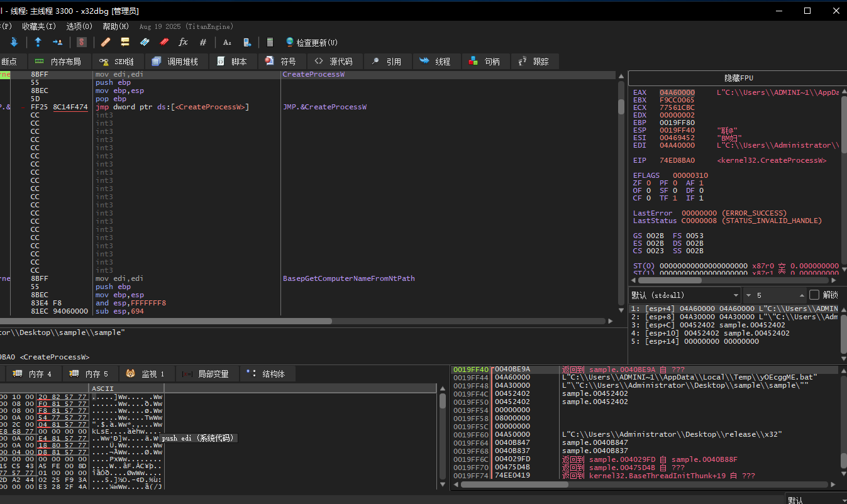
Task: Click the intermodular calls icon
Action: coord(247,42)
